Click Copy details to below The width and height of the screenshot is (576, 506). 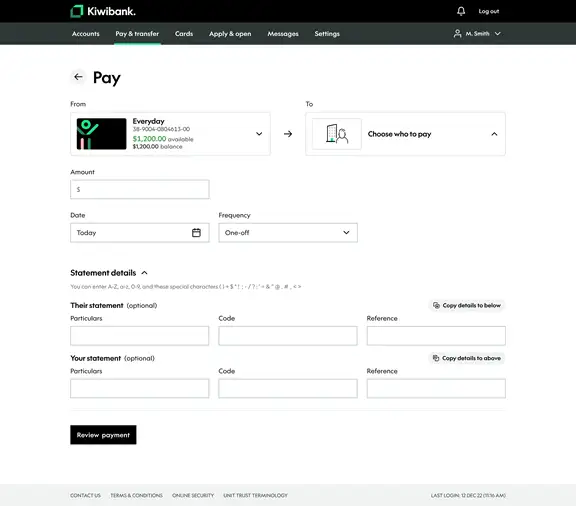pos(467,305)
